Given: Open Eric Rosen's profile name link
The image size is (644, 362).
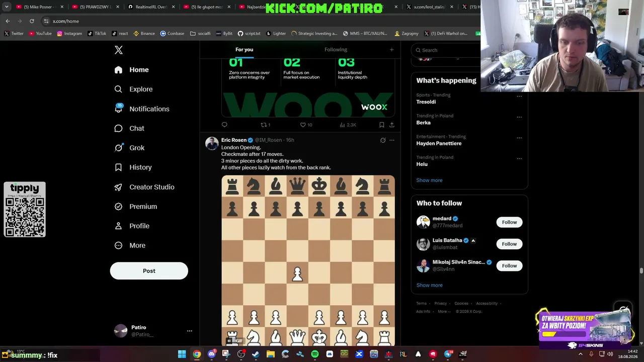Looking at the screenshot, I should tap(234, 140).
